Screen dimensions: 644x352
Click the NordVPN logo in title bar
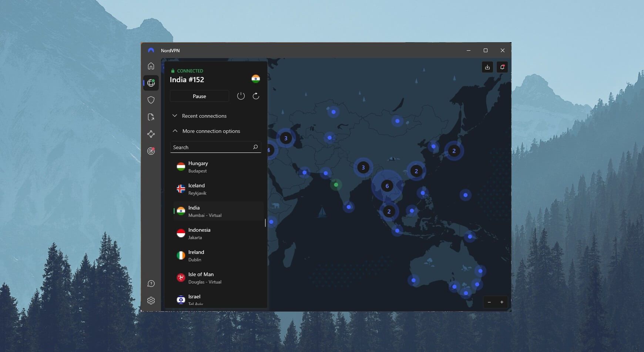click(x=151, y=50)
